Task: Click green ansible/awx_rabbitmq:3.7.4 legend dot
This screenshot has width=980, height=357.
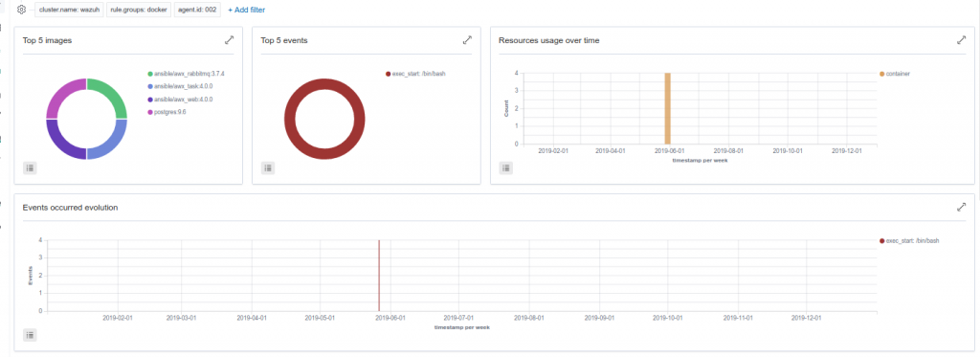Action: pos(150,74)
